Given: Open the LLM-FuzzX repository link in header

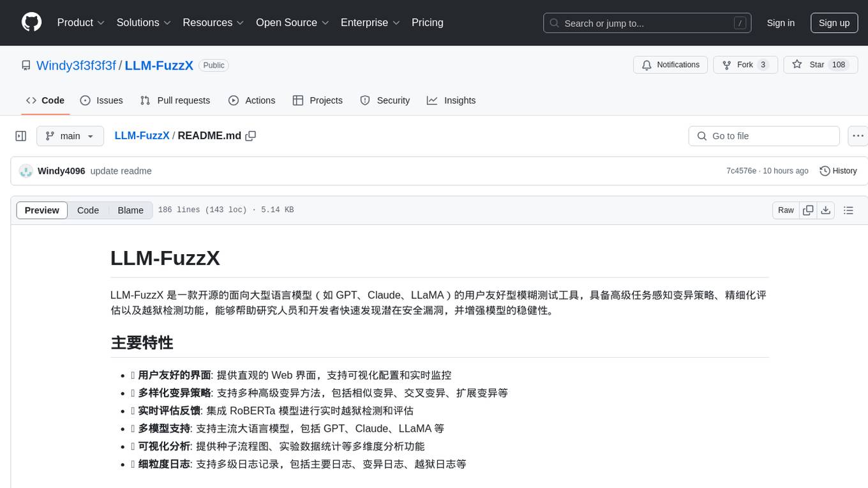Looking at the screenshot, I should tap(159, 65).
